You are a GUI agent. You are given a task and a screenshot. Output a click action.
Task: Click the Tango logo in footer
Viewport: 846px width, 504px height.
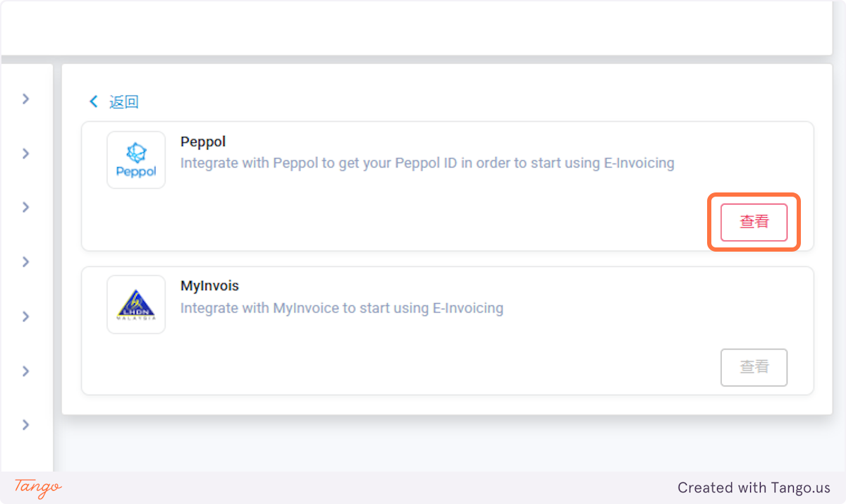[38, 487]
